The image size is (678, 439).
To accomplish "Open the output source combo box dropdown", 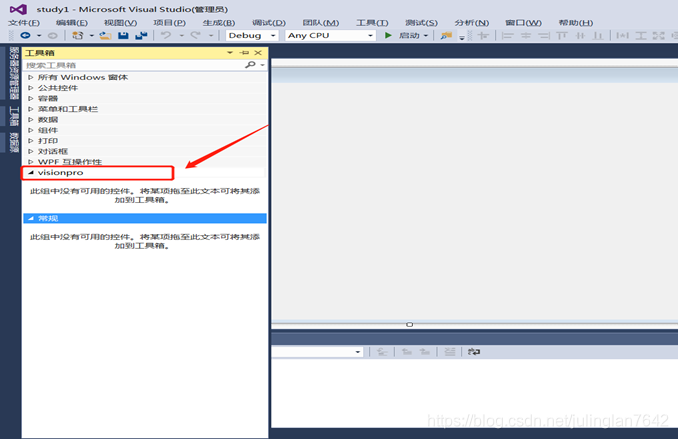I will tap(358, 352).
